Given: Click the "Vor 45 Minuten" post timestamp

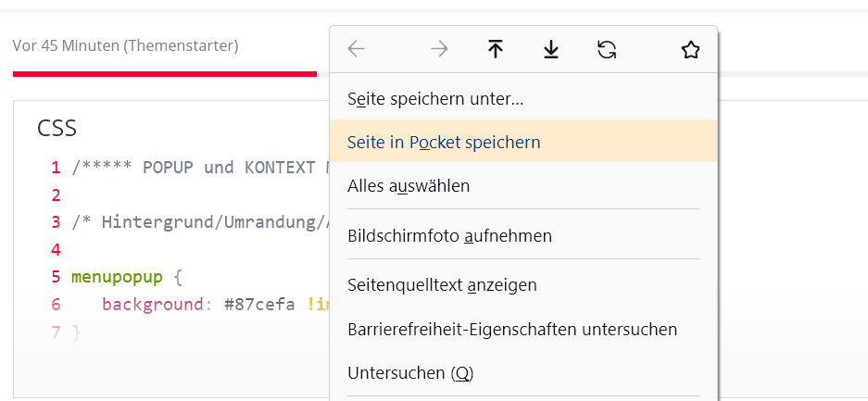Looking at the screenshot, I should [66, 44].
